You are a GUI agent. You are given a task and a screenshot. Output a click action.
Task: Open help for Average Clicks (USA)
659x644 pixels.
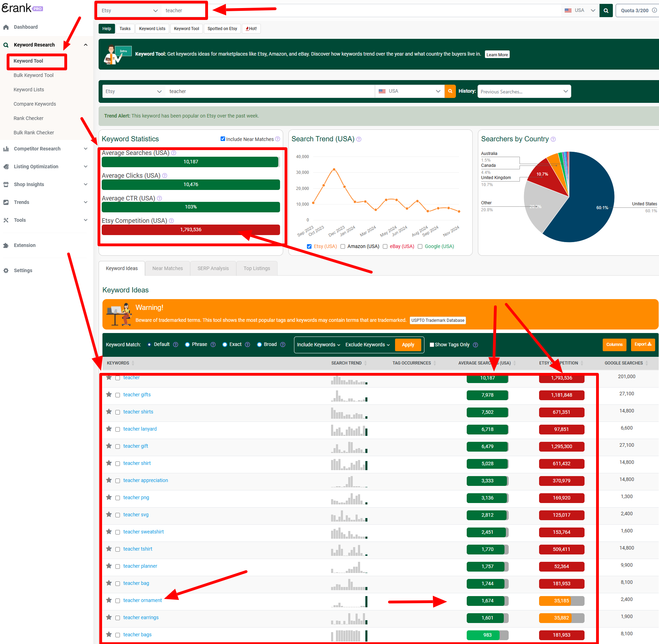[x=165, y=176]
